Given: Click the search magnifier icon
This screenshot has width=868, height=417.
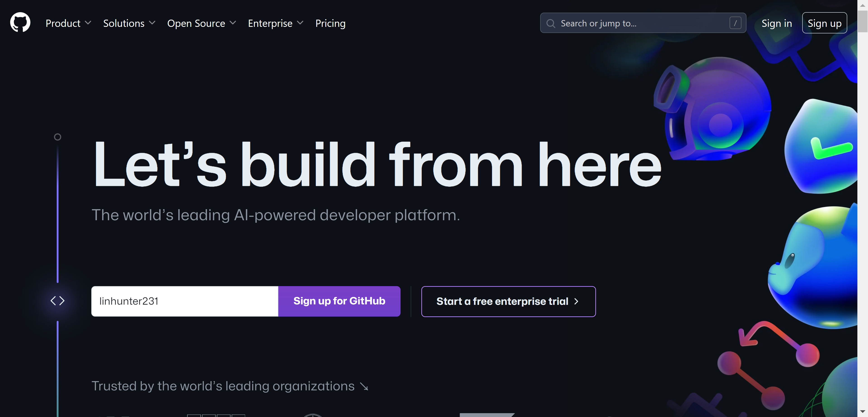Looking at the screenshot, I should pos(551,23).
